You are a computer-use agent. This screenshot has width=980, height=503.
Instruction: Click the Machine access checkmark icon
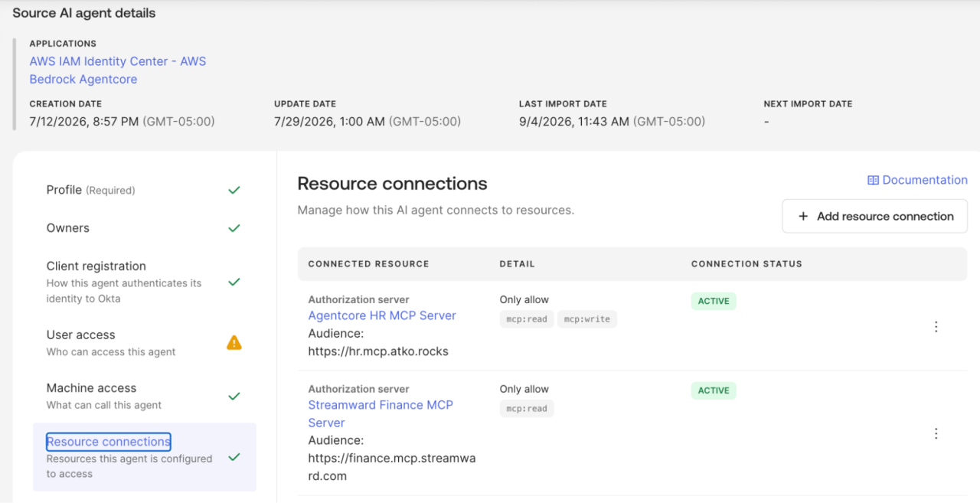coord(234,397)
